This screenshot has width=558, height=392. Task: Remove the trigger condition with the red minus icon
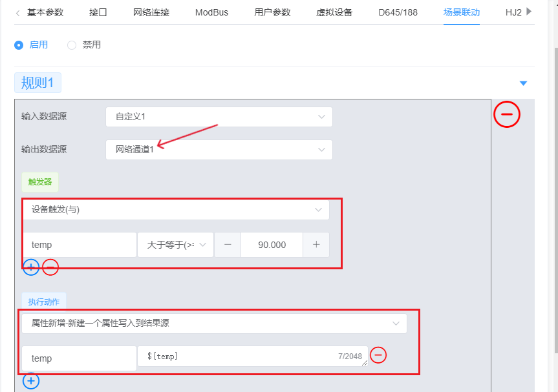[x=50, y=267]
